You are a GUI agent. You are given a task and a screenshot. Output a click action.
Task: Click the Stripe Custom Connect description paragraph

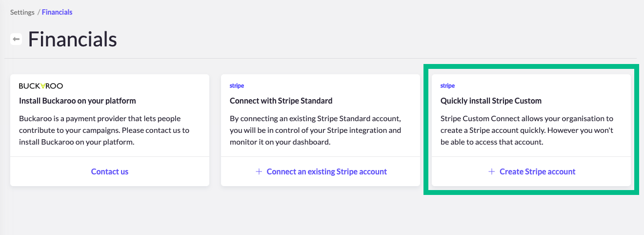point(527,130)
